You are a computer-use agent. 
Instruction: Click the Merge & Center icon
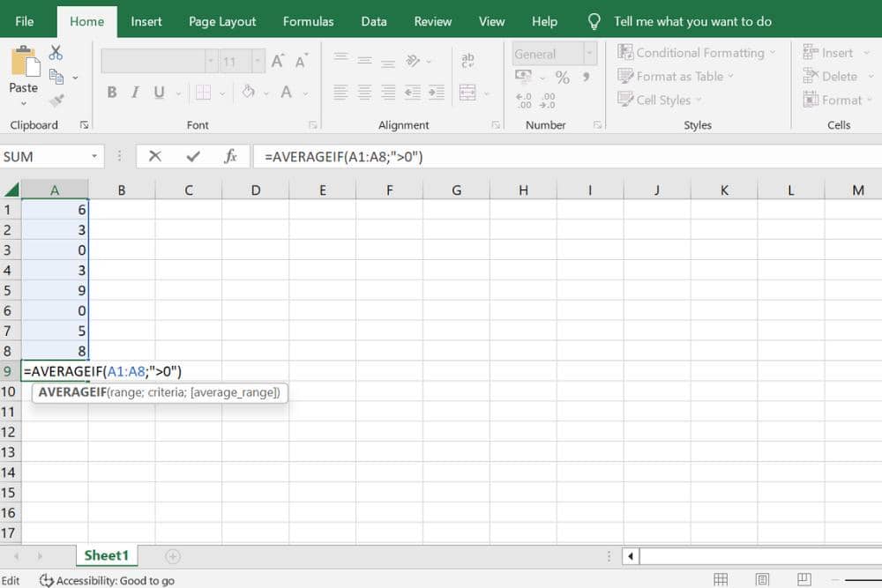[x=467, y=92]
